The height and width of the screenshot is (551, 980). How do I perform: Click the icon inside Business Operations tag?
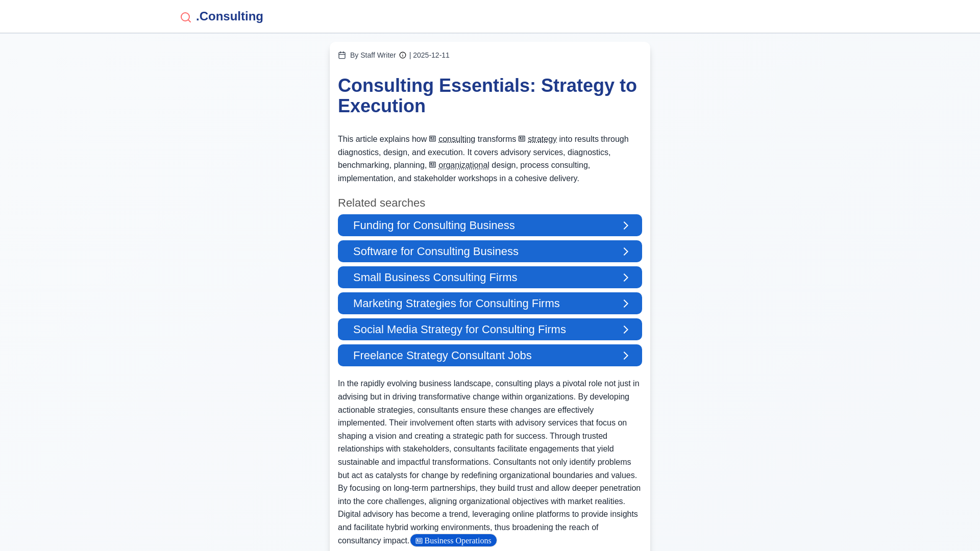pyautogui.click(x=419, y=541)
